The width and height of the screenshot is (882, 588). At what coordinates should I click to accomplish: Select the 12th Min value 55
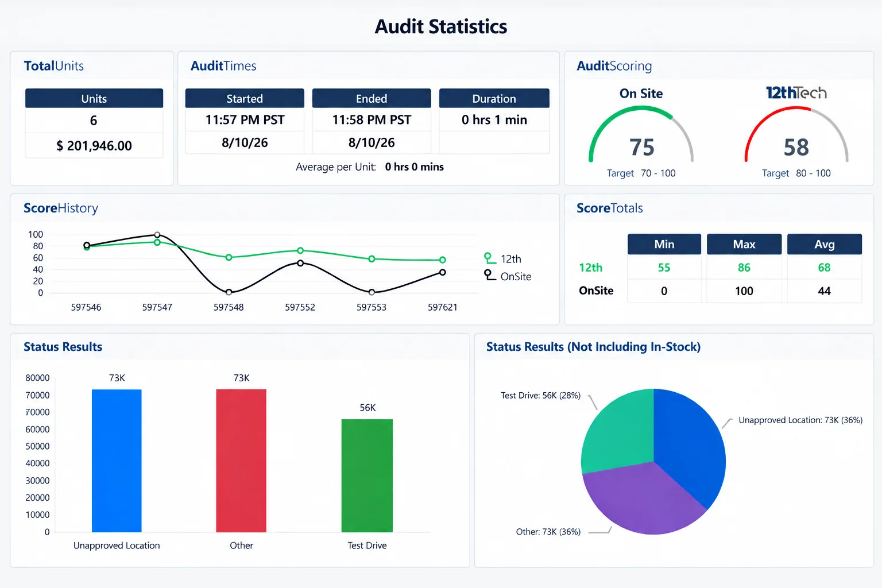pyautogui.click(x=664, y=268)
